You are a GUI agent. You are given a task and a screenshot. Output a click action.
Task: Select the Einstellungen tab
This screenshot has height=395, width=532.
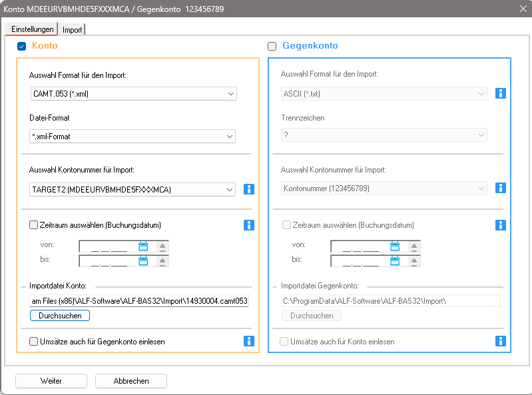[x=32, y=29]
